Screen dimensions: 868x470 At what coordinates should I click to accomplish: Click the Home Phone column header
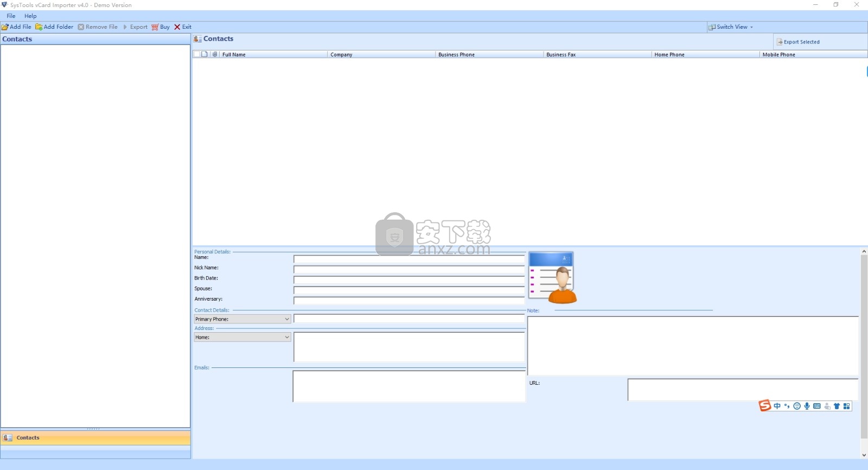click(x=705, y=54)
